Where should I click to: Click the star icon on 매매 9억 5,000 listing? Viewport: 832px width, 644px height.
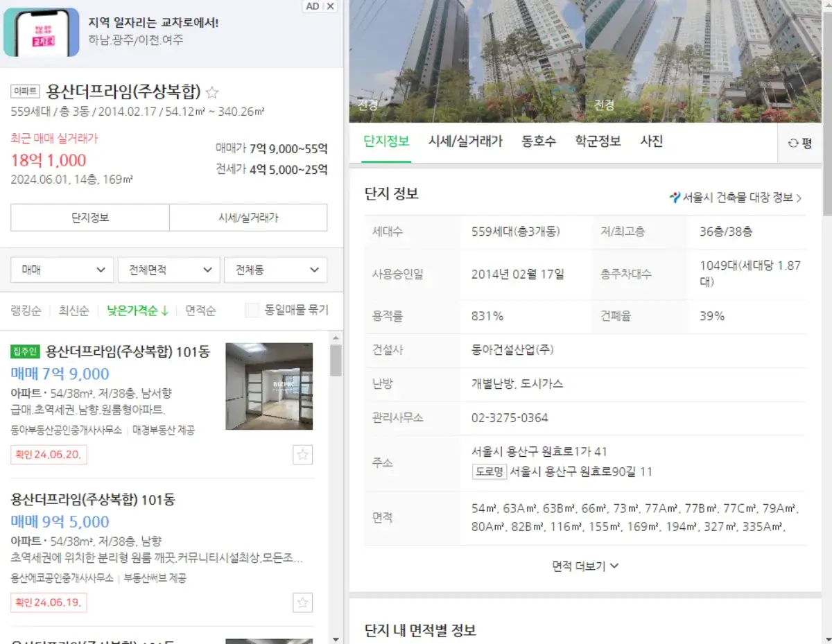click(302, 603)
